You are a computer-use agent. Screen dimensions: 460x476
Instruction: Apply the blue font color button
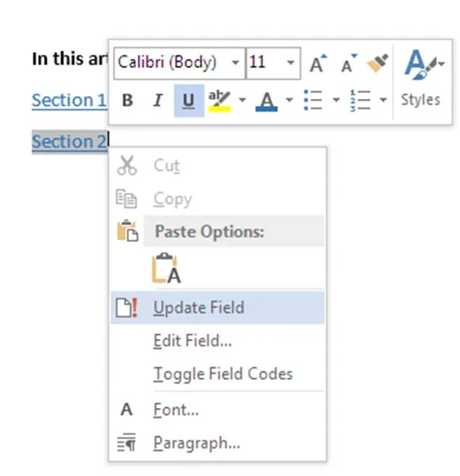267,101
